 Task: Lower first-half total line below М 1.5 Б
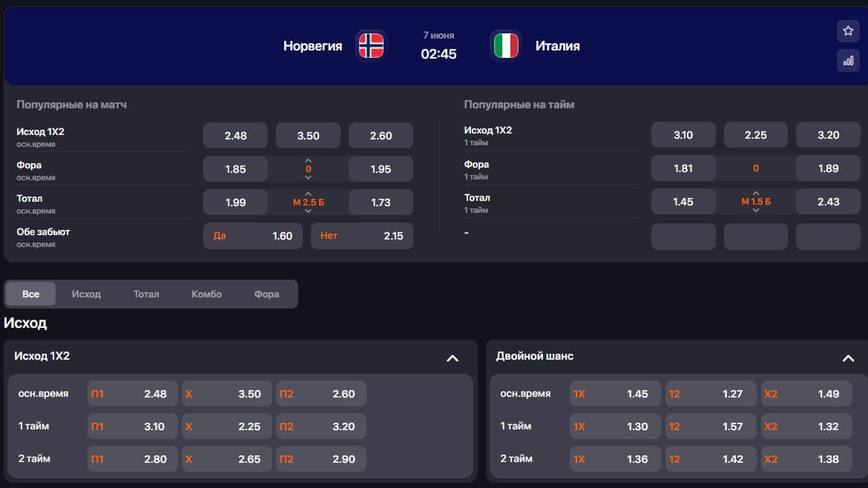point(756,210)
